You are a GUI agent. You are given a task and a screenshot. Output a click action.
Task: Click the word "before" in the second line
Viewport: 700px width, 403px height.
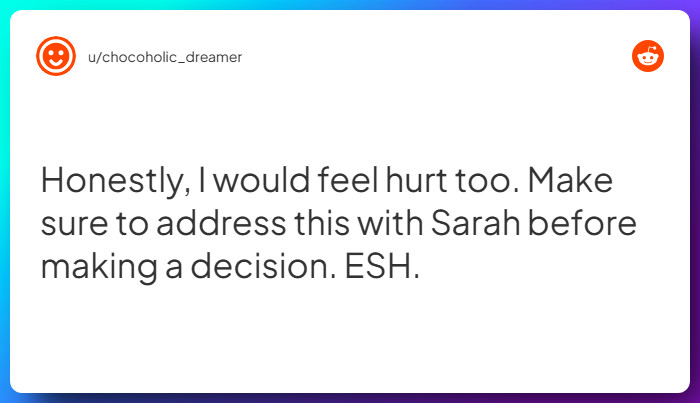582,223
